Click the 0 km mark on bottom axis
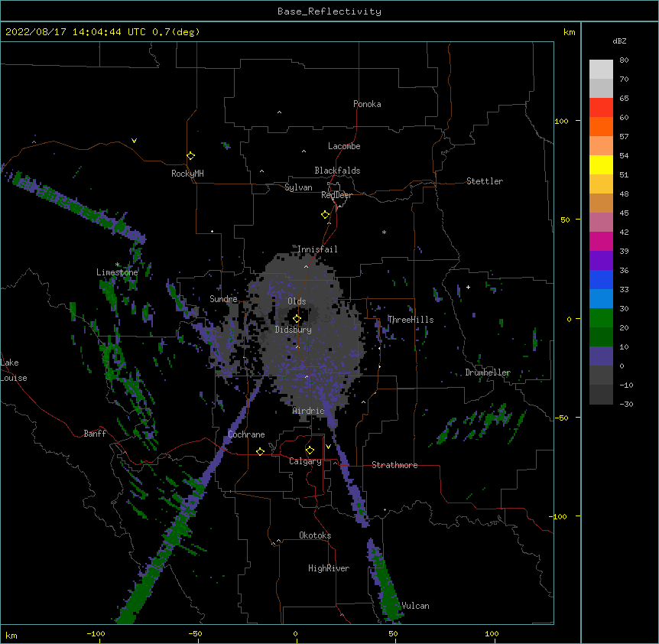The image size is (659, 644). [295, 633]
